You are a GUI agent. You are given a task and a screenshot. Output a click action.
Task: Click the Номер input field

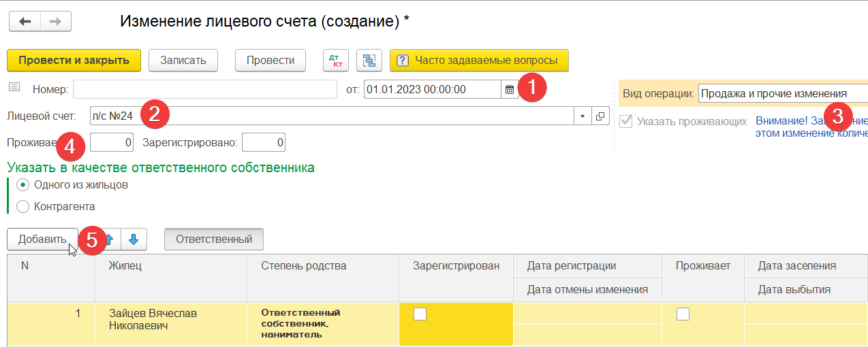point(205,90)
